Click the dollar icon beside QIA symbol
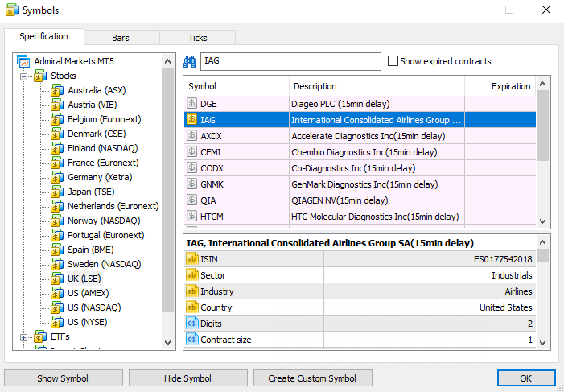Screen dimensions: 564x392 click(192, 200)
